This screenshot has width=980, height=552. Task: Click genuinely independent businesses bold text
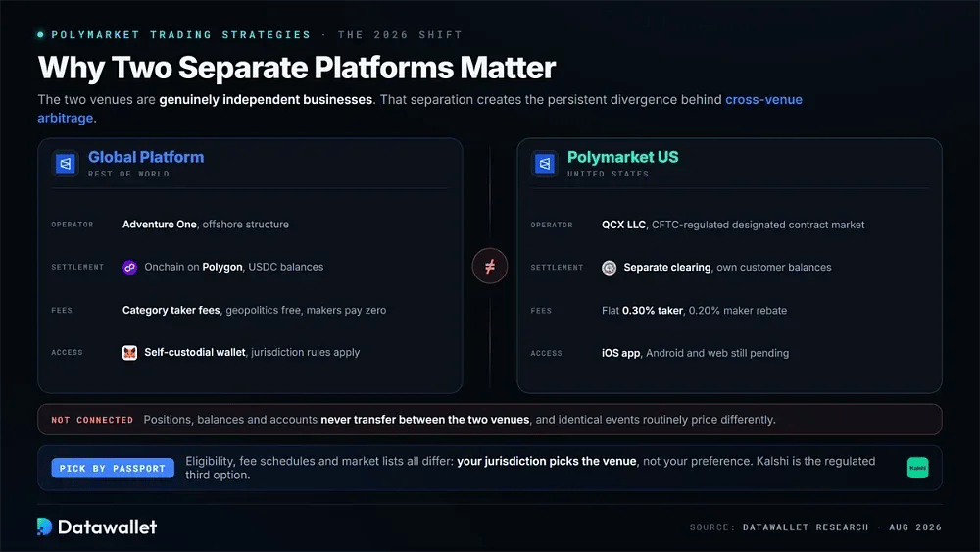pos(266,99)
